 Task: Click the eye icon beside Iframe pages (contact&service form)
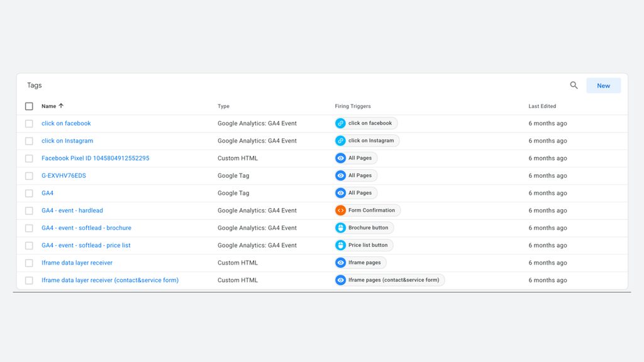pos(340,280)
